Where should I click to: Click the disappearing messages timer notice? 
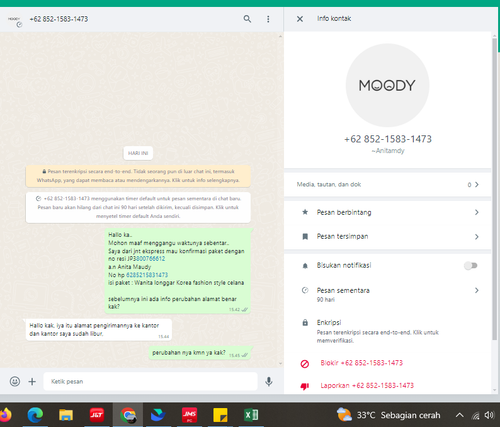coord(138,207)
